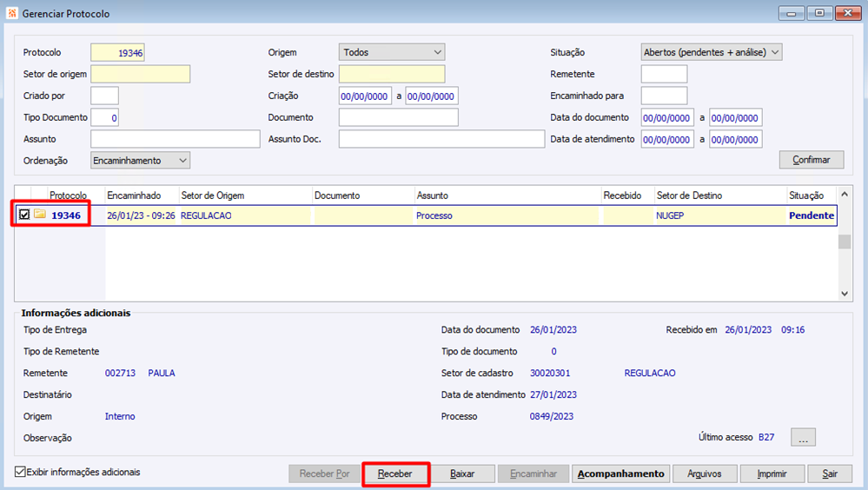This screenshot has width=868, height=490.
Task: Open the Origem dropdown showing Todos
Action: point(392,52)
